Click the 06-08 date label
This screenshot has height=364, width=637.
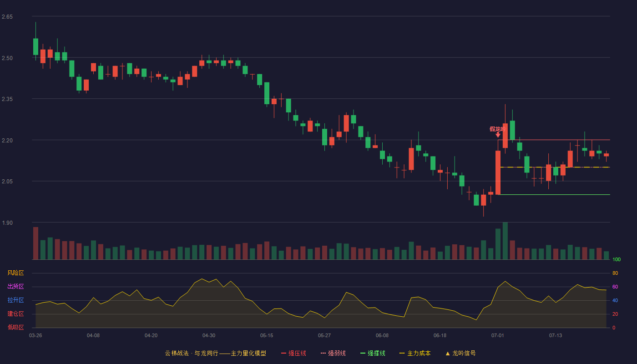[x=382, y=335]
